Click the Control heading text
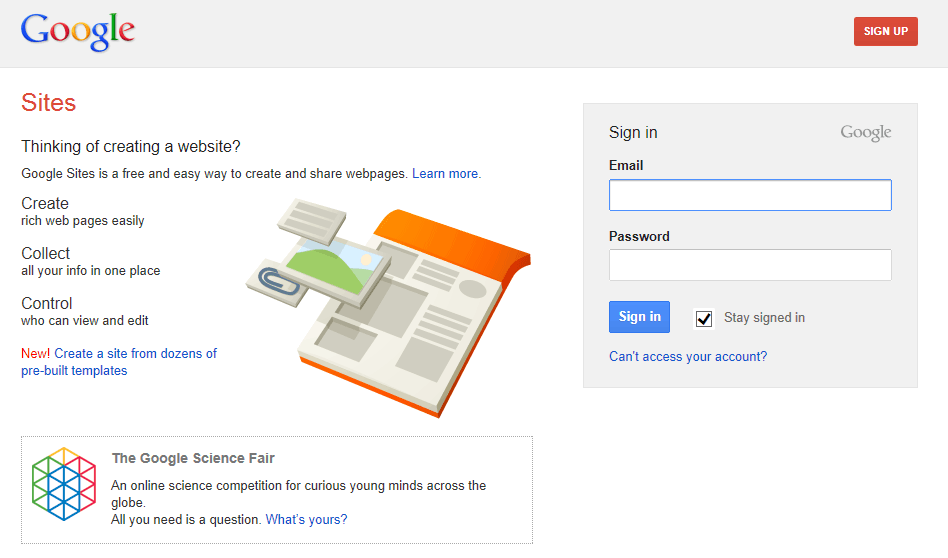 [47, 304]
